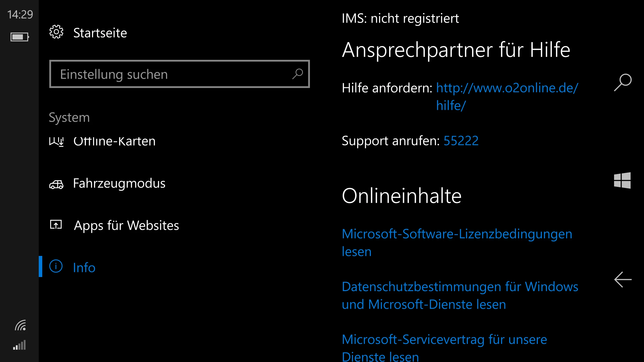The height and width of the screenshot is (362, 644).
Task: Tap the cellular signal bars icon
Action: 20,345
